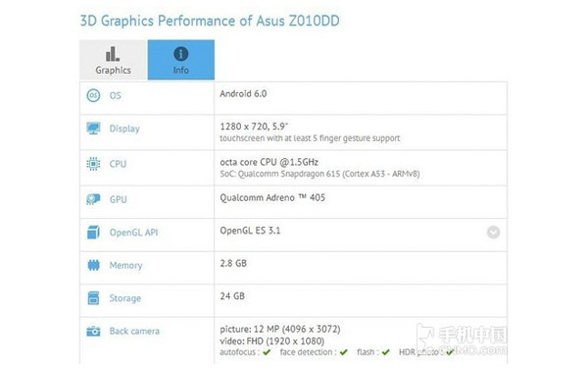This screenshot has height=368, width=588.
Task: Switch to the Graphics tab
Action: (x=113, y=60)
